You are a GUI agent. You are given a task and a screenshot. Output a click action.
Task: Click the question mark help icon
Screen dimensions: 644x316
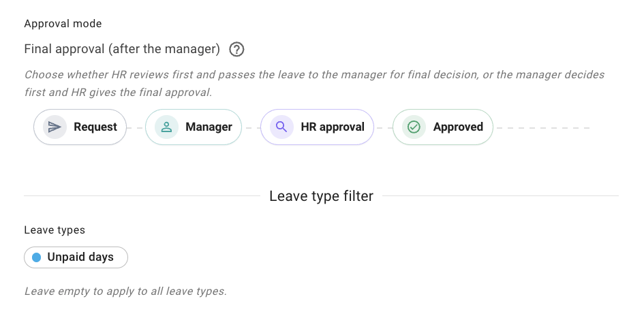pyautogui.click(x=236, y=50)
